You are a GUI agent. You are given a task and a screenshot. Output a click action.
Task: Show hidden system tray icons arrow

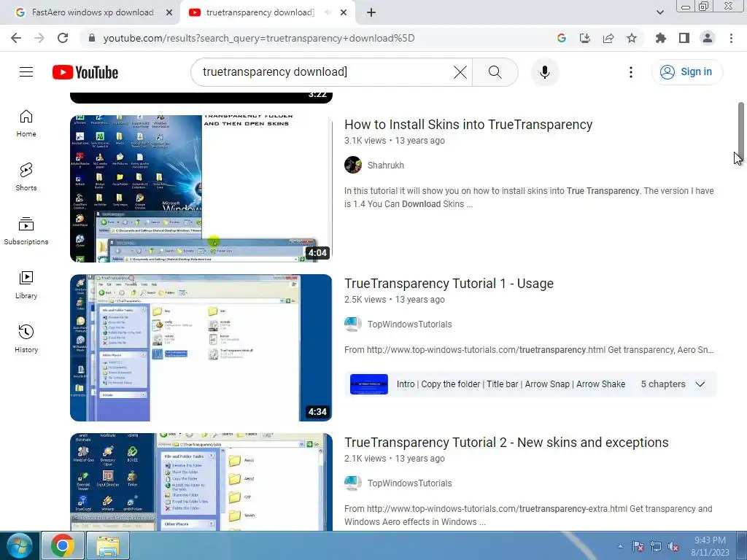(620, 546)
